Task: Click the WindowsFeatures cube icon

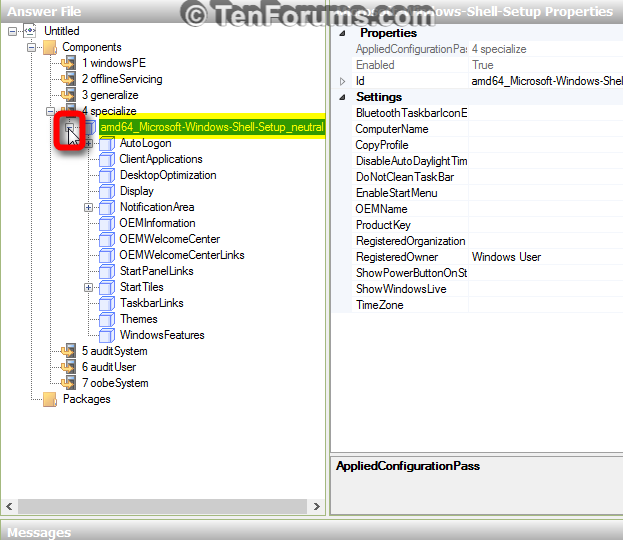Action: pos(107,335)
